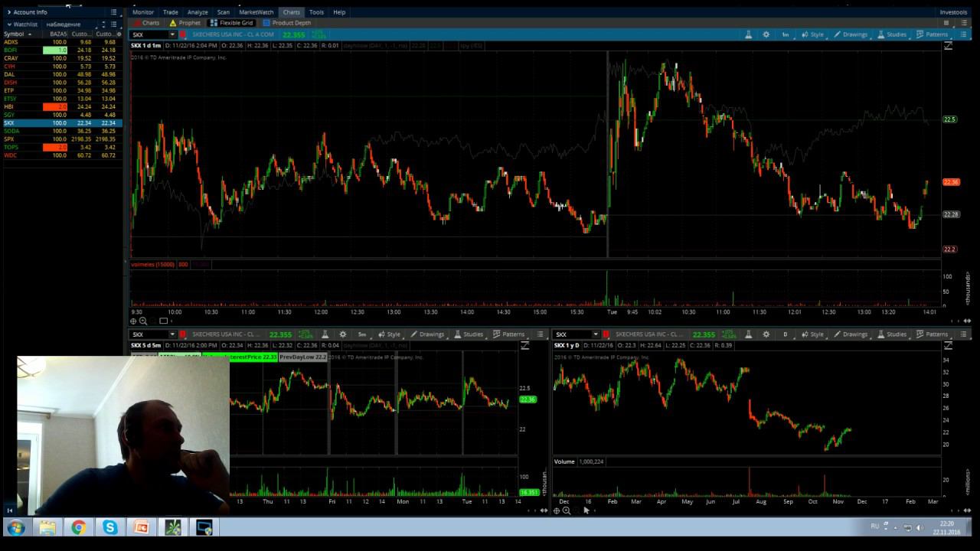Screen dimensions: 980x551
Task: Open the Drawings dropdown on the 1m chart
Action: 851,34
